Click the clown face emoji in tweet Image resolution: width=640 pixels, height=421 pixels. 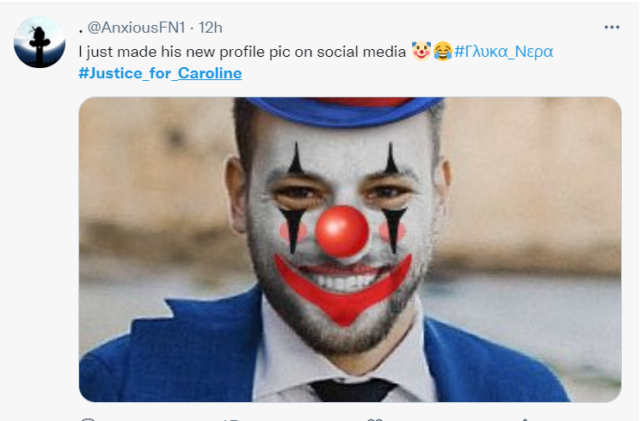coord(421,50)
